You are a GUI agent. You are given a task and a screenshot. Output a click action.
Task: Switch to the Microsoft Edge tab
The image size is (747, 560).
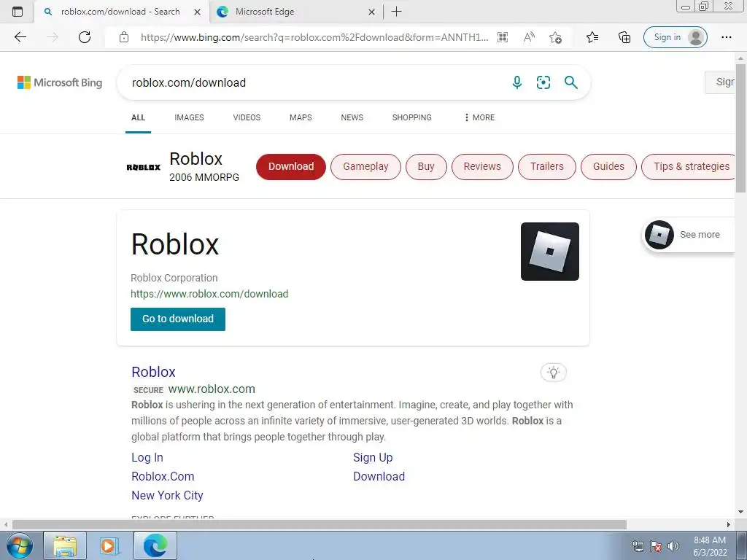click(295, 12)
